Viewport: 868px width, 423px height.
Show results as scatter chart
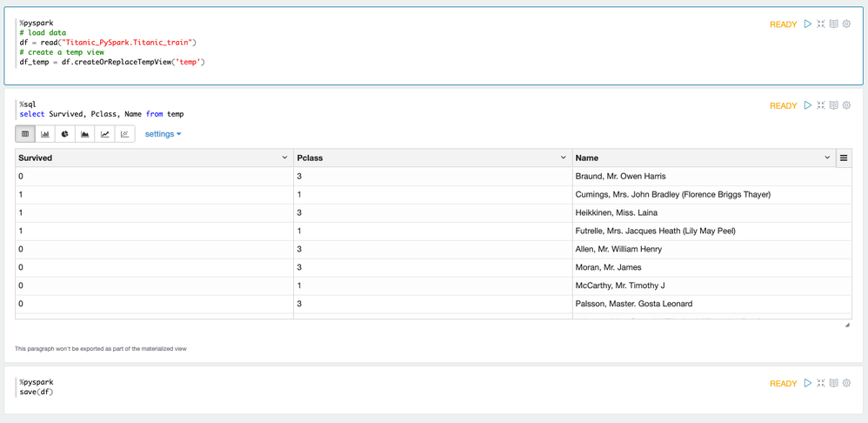tap(125, 134)
